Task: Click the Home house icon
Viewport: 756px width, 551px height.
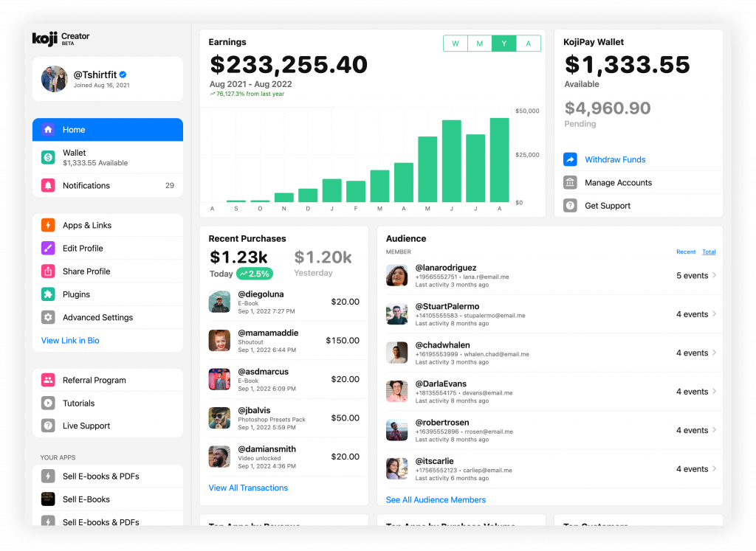Action: click(48, 130)
